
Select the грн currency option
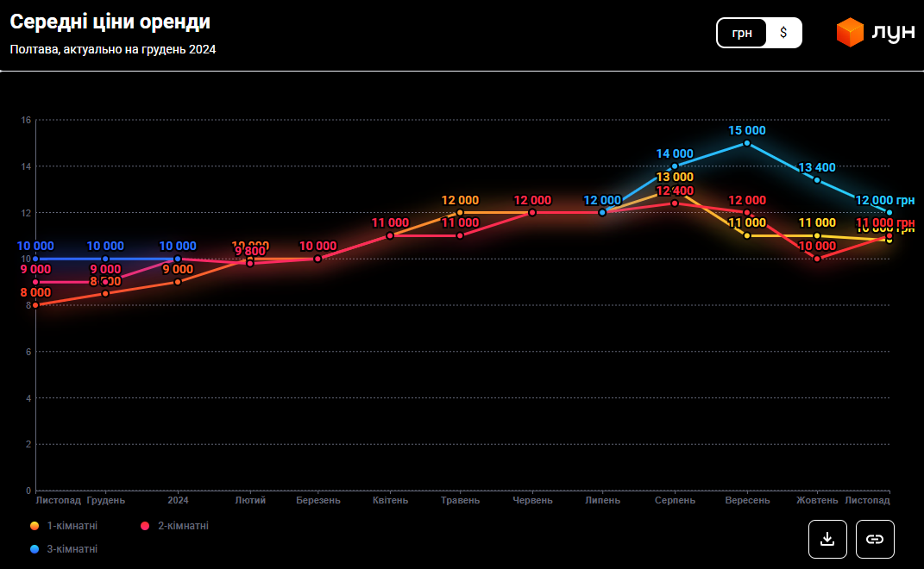point(742,33)
